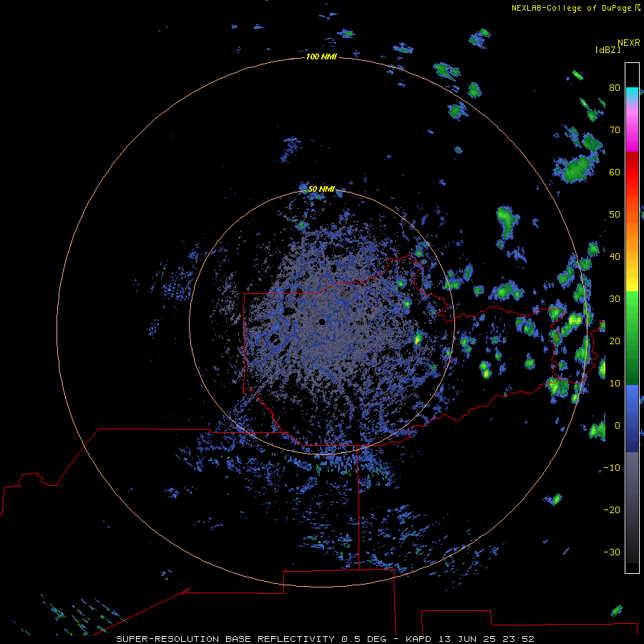Click the [dBZ] unit label

608,50
